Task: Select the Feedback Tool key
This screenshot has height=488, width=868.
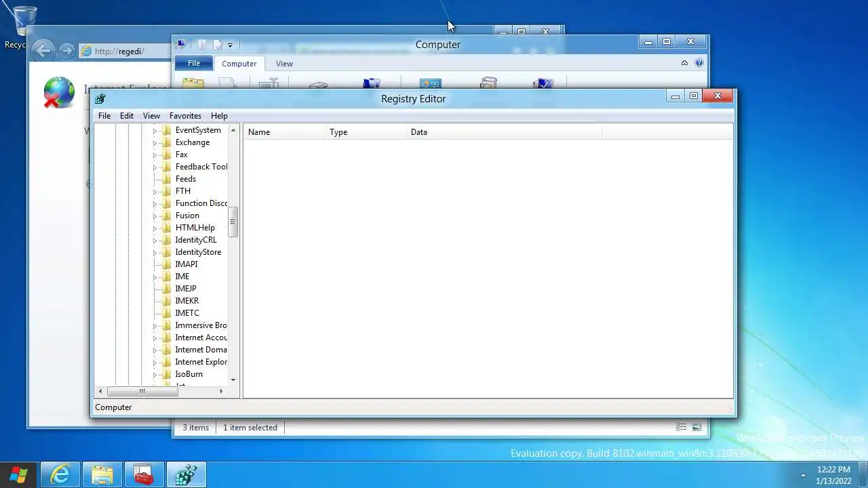Action: (x=201, y=167)
